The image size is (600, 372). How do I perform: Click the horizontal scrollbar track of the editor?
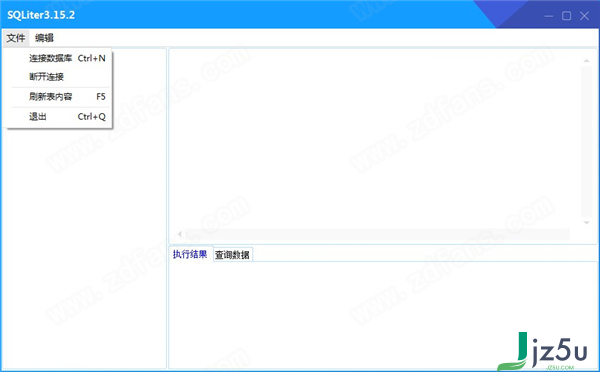click(377, 234)
